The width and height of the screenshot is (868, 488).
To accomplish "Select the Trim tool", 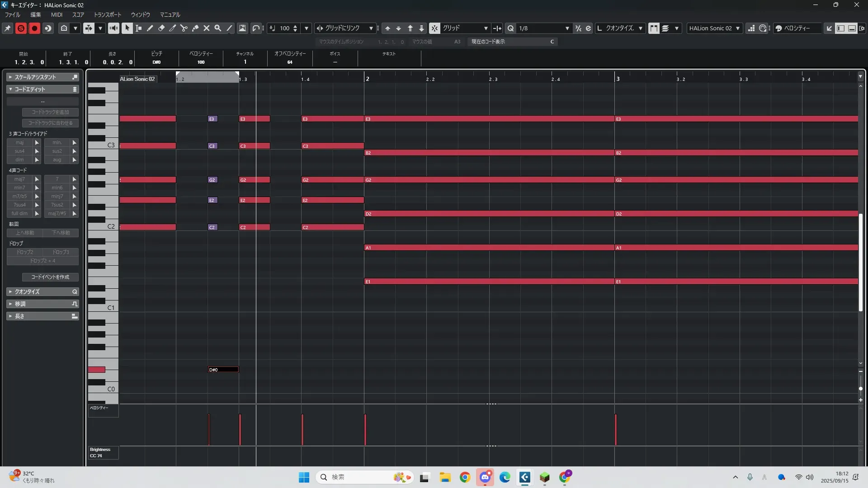I will [x=172, y=28].
